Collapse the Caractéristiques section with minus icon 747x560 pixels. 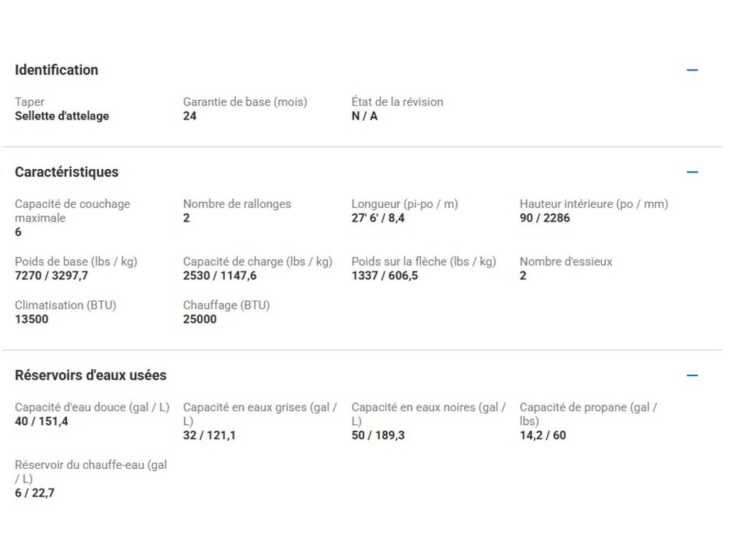coord(692,172)
